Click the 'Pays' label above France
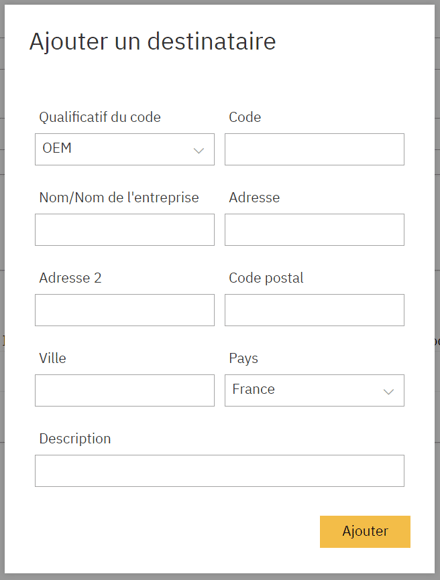Screen dimensions: 440x580 click(244, 358)
